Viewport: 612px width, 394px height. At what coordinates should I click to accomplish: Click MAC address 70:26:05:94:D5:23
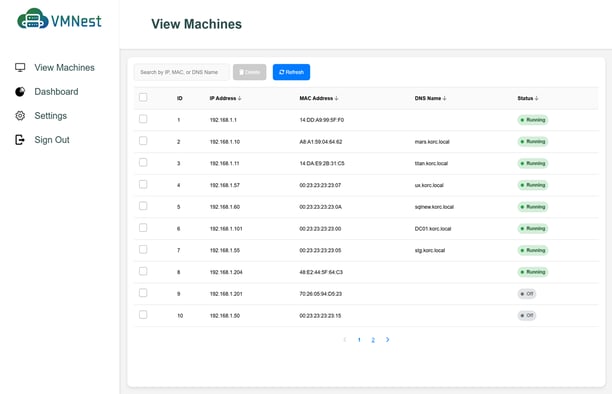(321, 294)
